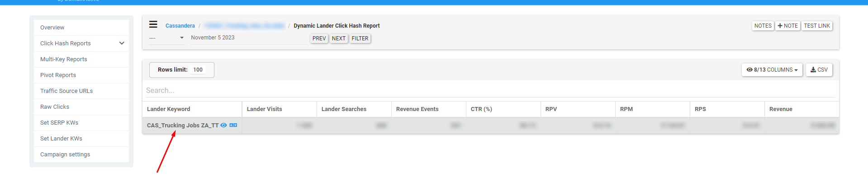The height and width of the screenshot is (184, 868).
Task: Click the November 5 2023 date field
Action: pyautogui.click(x=249, y=38)
